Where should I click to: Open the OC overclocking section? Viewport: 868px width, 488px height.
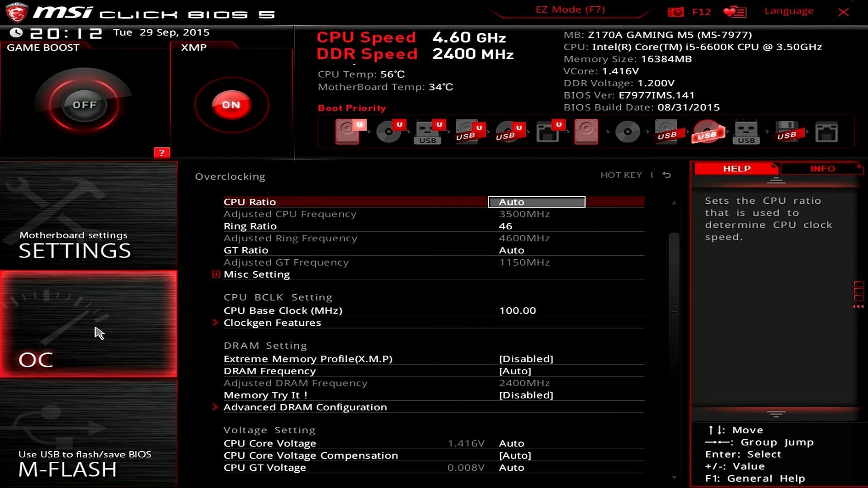[89, 324]
